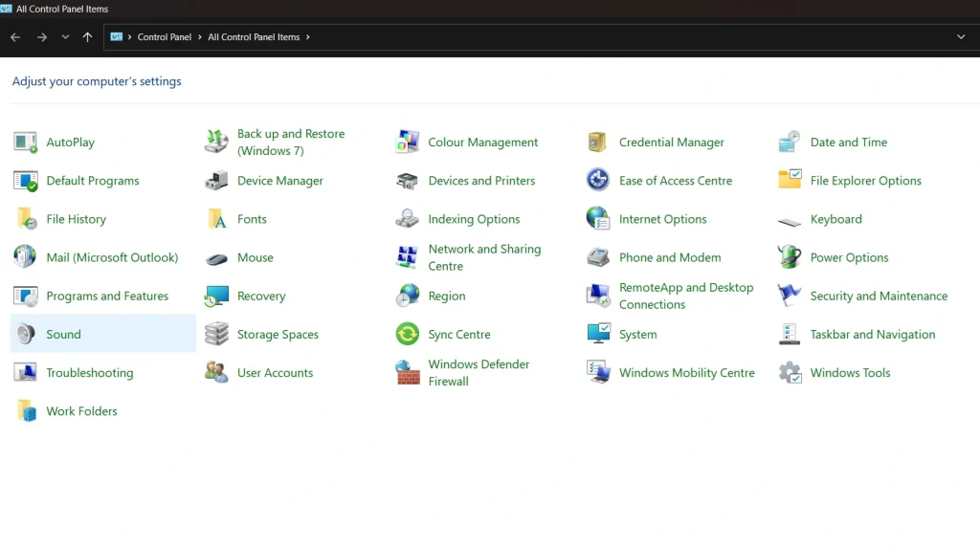Click the Sound speaker icon
The width and height of the screenshot is (980, 549).
tap(26, 334)
